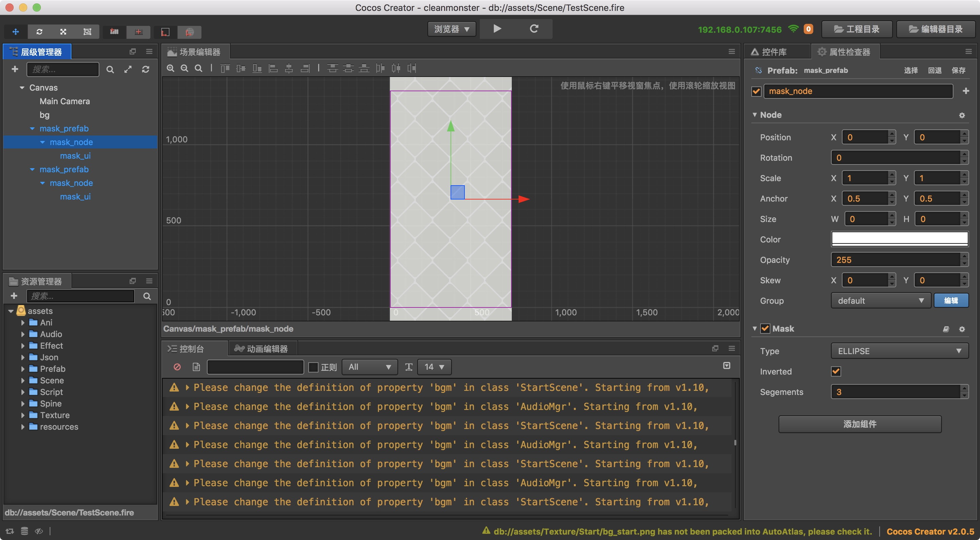Image resolution: width=980 pixels, height=540 pixels.
Task: Open the Mask Type ELLIPSE dropdown
Action: tap(899, 351)
